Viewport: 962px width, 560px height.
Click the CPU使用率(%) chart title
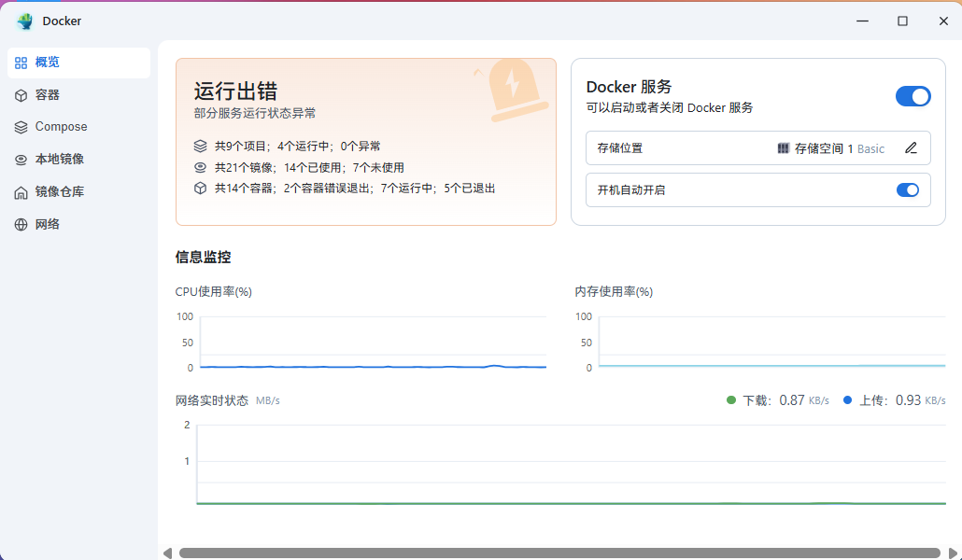214,292
